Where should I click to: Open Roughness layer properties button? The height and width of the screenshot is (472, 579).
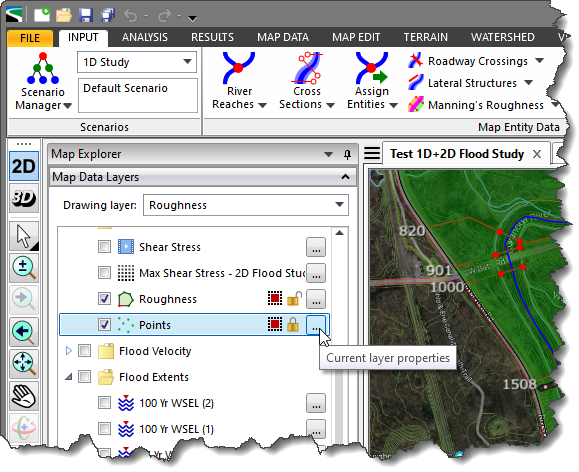[x=316, y=299]
